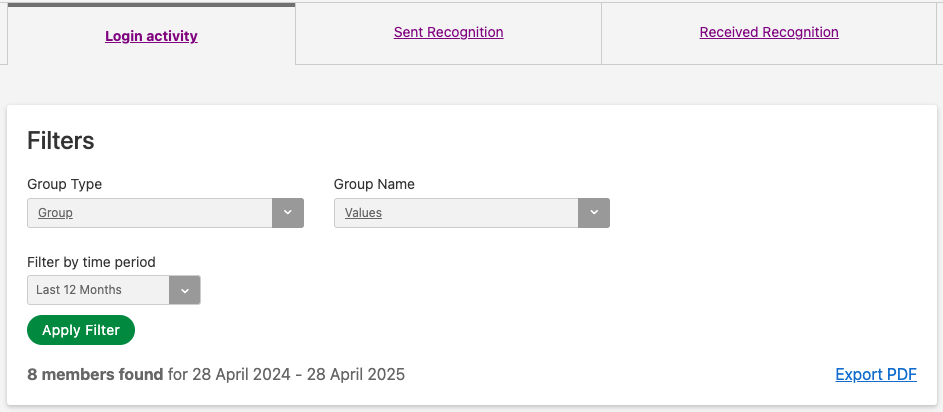Select the Group Type field showing Group

coord(165,213)
